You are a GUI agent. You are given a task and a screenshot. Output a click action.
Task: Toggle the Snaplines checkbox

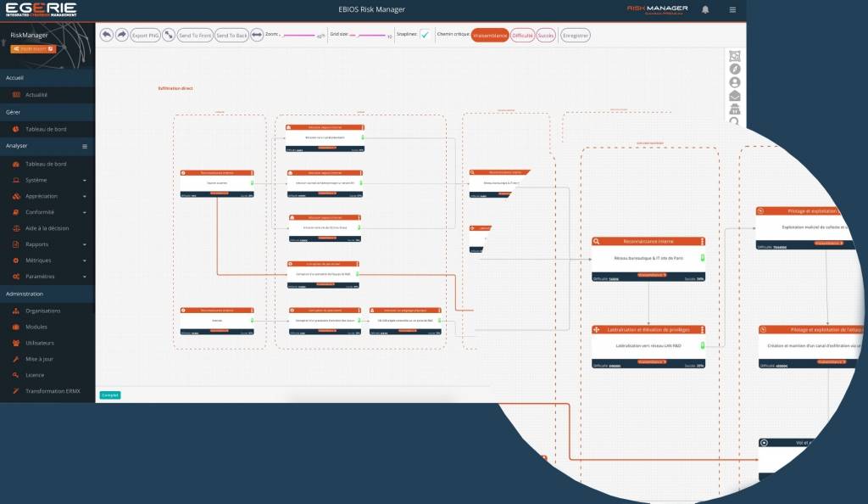point(425,35)
